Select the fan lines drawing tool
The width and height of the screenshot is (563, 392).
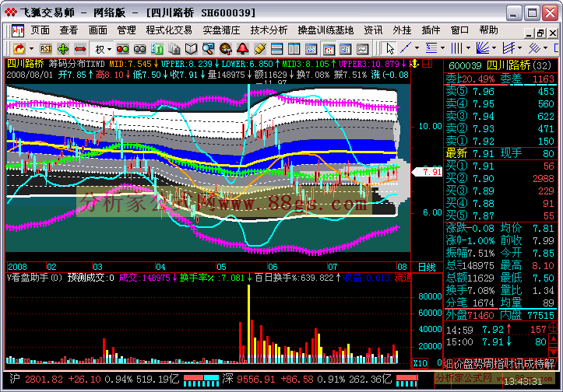point(483,47)
